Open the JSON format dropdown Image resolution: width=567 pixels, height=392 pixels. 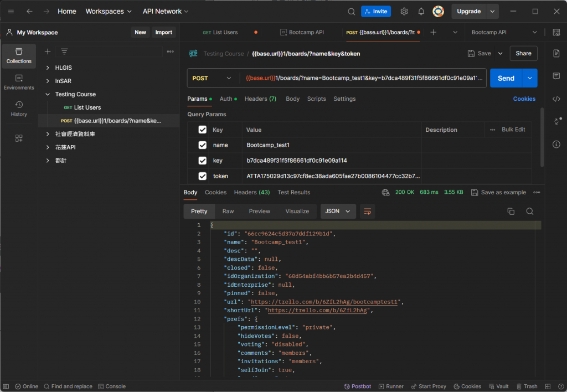tap(338, 211)
